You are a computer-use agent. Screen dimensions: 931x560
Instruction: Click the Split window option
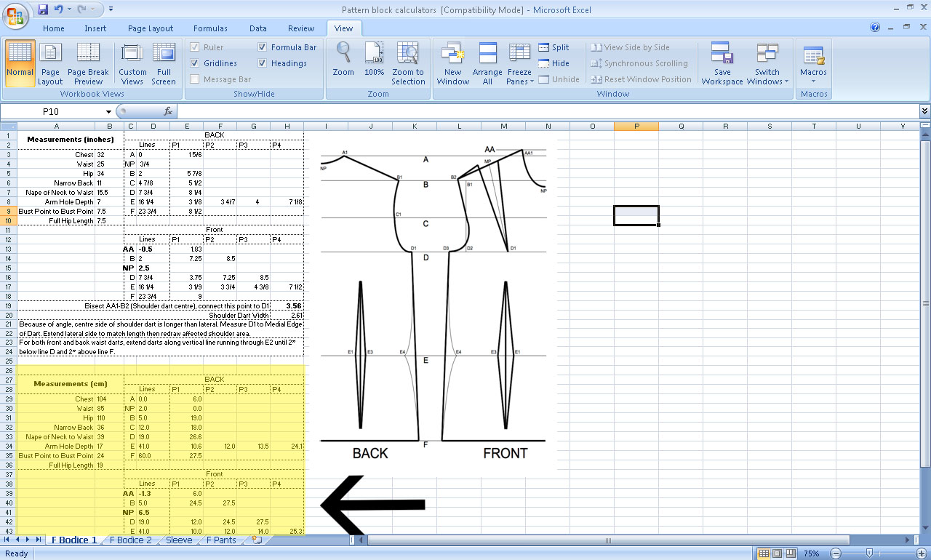(556, 47)
